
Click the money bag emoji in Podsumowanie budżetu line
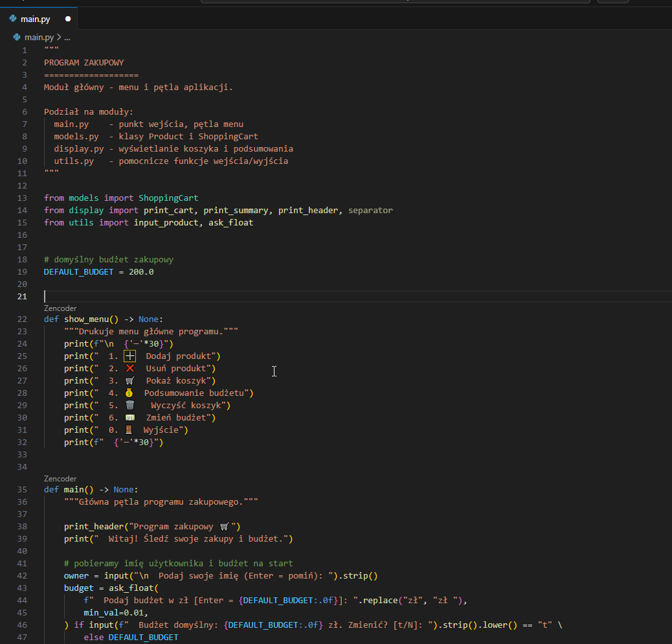(129, 393)
